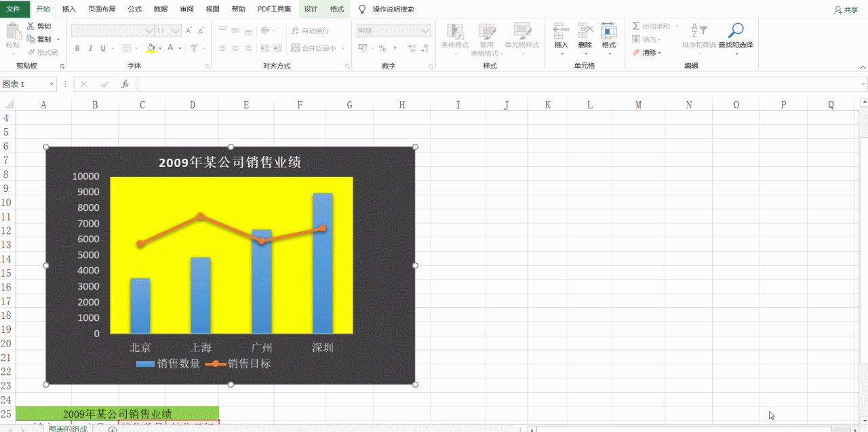The image size is (868, 432).
Task: Switch to the Insert (插入) tab
Action: [x=69, y=9]
